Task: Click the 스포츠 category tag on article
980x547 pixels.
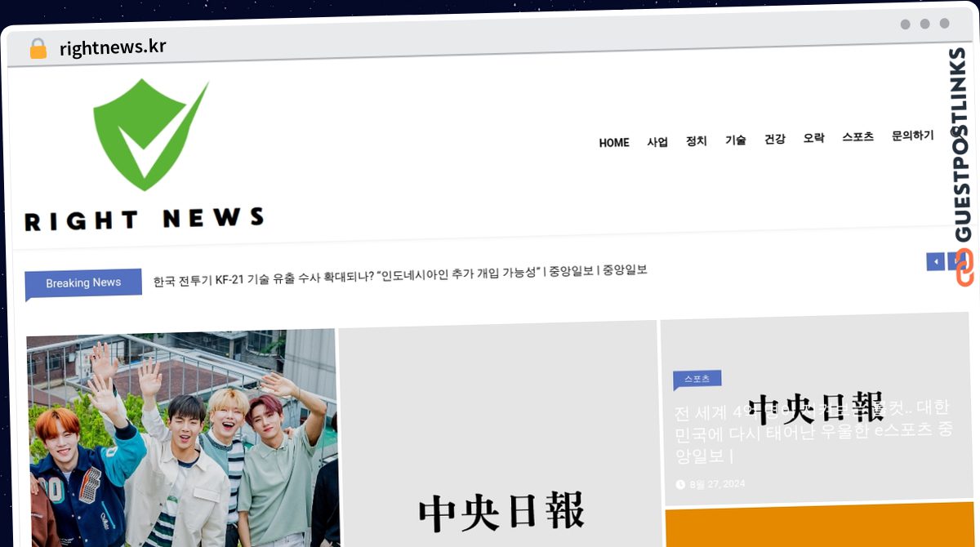Action: pos(697,380)
